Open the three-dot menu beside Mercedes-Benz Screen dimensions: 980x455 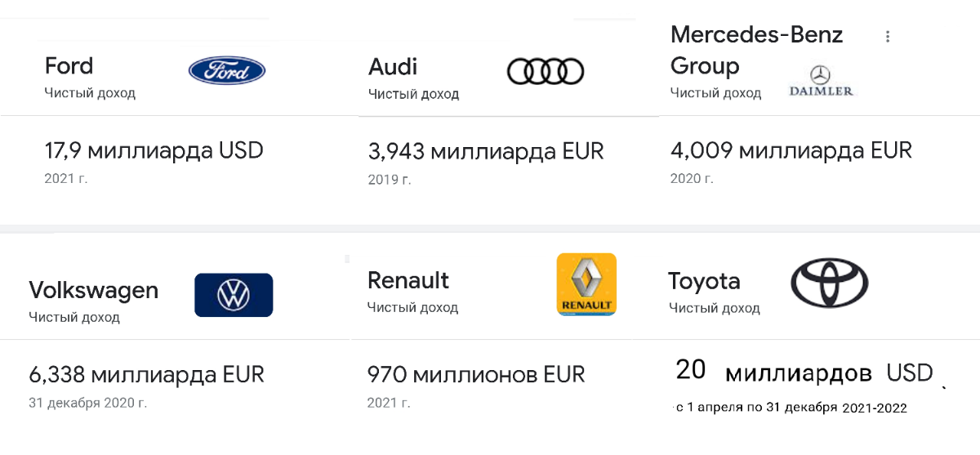tap(888, 36)
